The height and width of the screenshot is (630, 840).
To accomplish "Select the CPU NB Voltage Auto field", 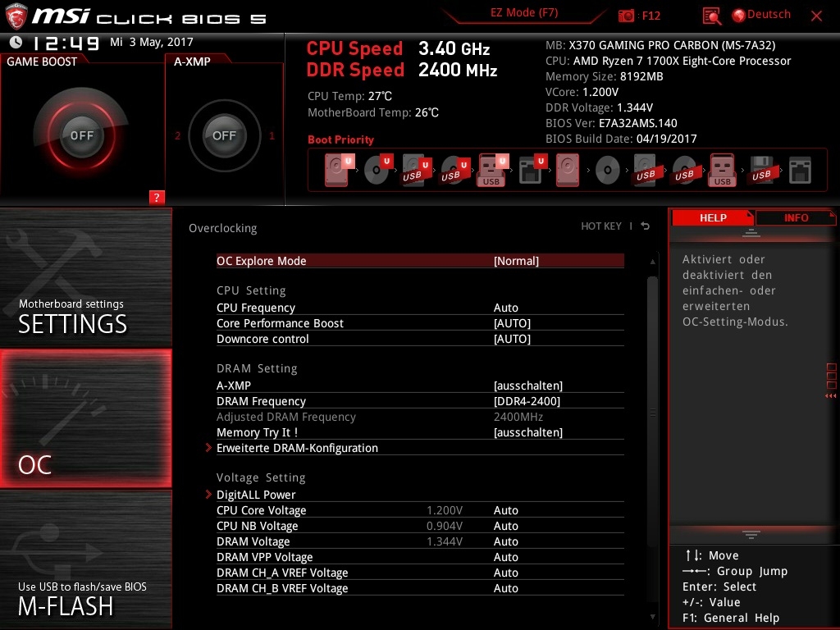I will [505, 526].
